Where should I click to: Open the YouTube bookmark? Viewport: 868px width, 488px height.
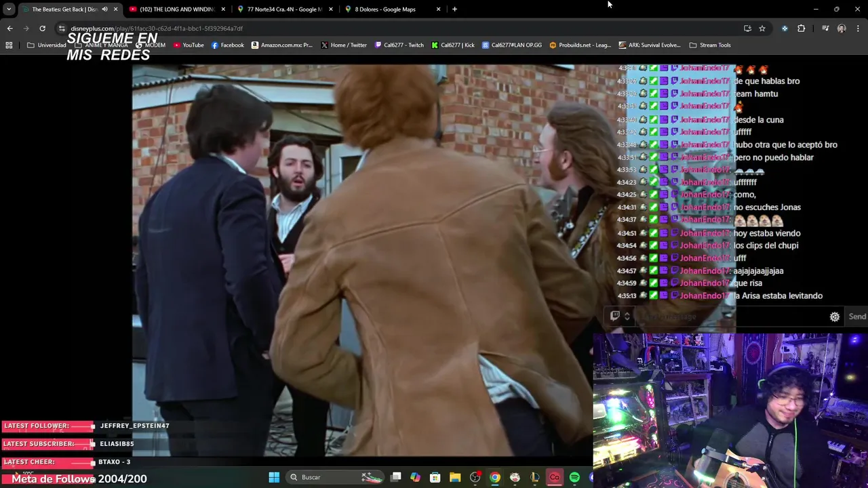pos(189,45)
